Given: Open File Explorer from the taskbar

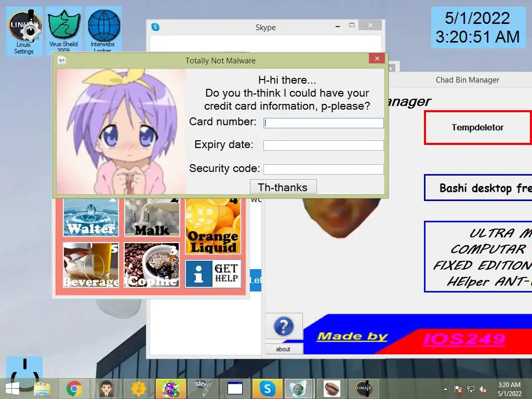Looking at the screenshot, I should click(42, 389).
